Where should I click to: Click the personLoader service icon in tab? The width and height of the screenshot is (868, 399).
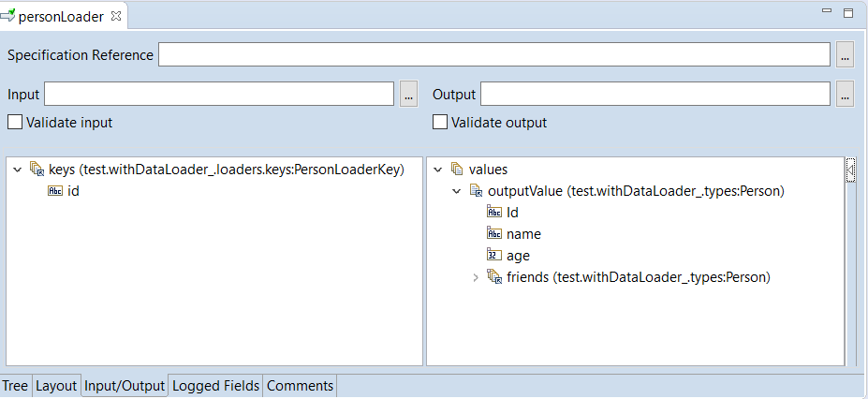point(8,15)
